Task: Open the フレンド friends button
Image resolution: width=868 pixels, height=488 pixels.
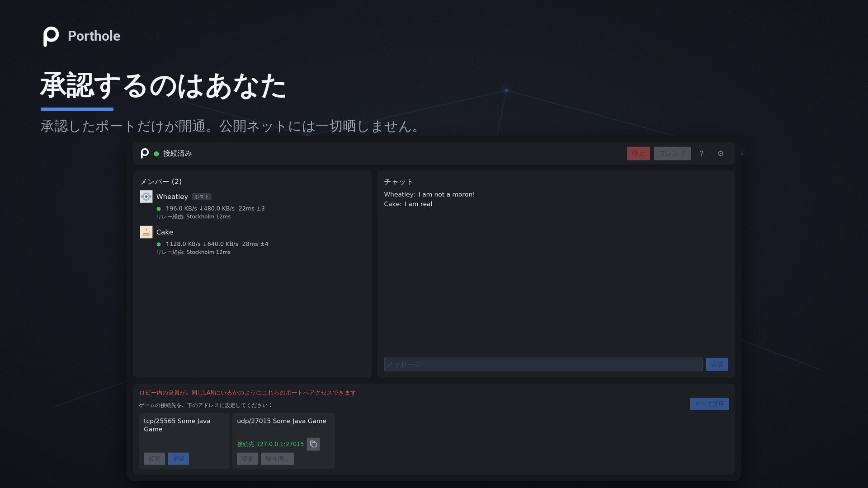Action: pos(672,154)
